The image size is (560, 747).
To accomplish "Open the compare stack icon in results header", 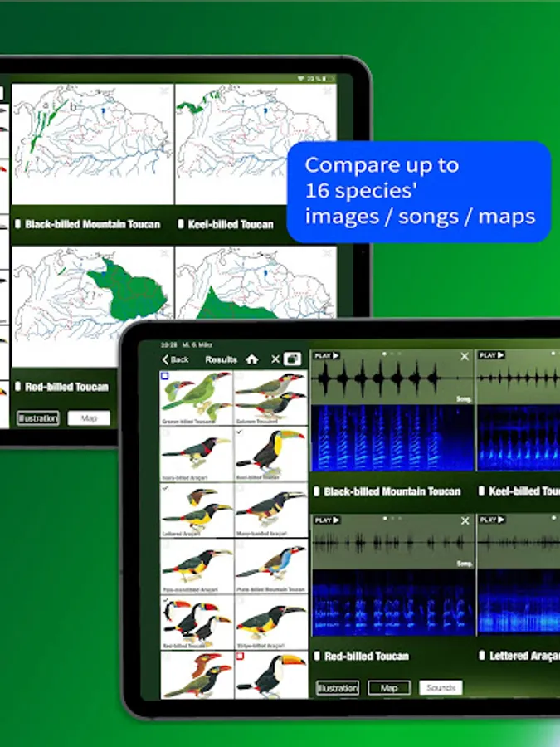I will (292, 359).
